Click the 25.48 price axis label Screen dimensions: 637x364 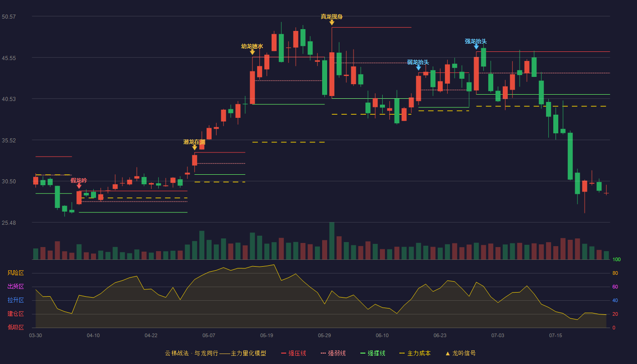9,223
